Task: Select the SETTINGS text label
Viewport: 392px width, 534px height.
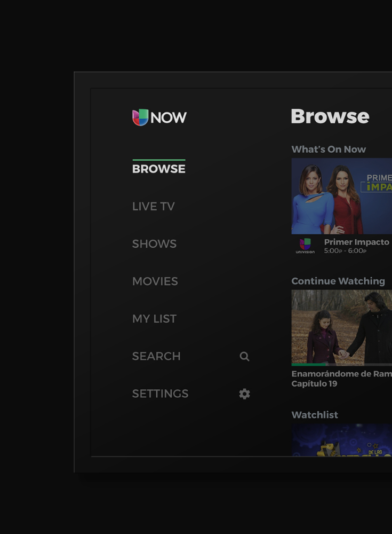Action: 160,394
